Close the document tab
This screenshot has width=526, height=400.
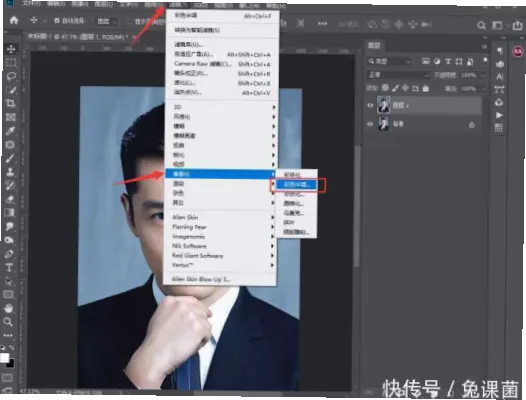pos(134,37)
